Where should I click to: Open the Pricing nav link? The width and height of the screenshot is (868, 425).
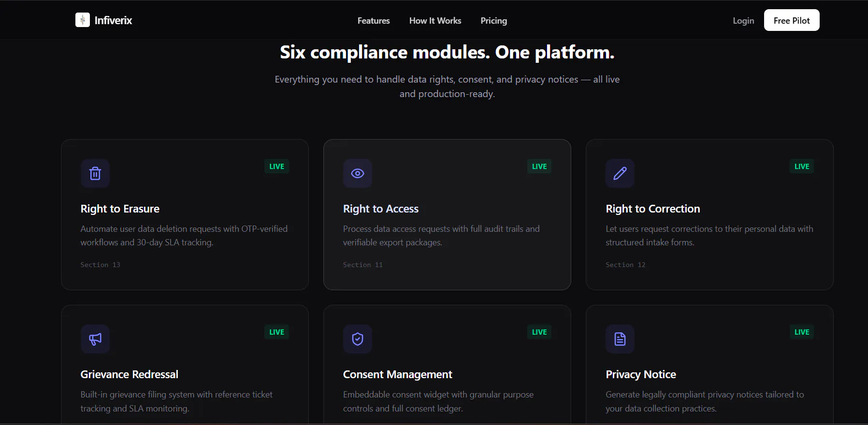tap(493, 21)
